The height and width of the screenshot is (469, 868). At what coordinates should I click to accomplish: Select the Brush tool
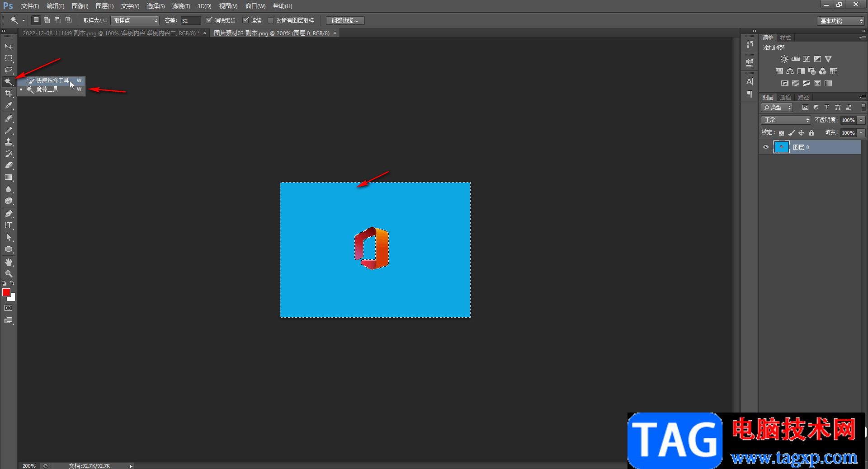tap(9, 130)
